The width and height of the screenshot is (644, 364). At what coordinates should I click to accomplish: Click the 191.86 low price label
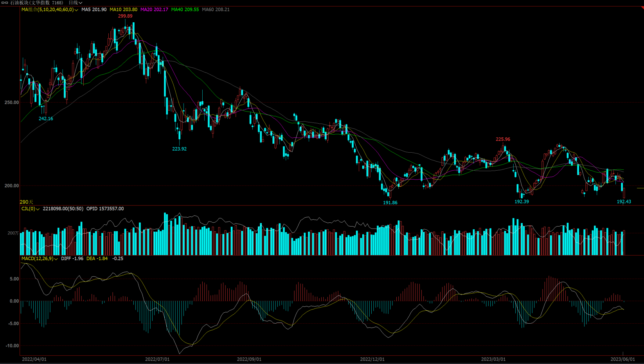[x=390, y=203]
